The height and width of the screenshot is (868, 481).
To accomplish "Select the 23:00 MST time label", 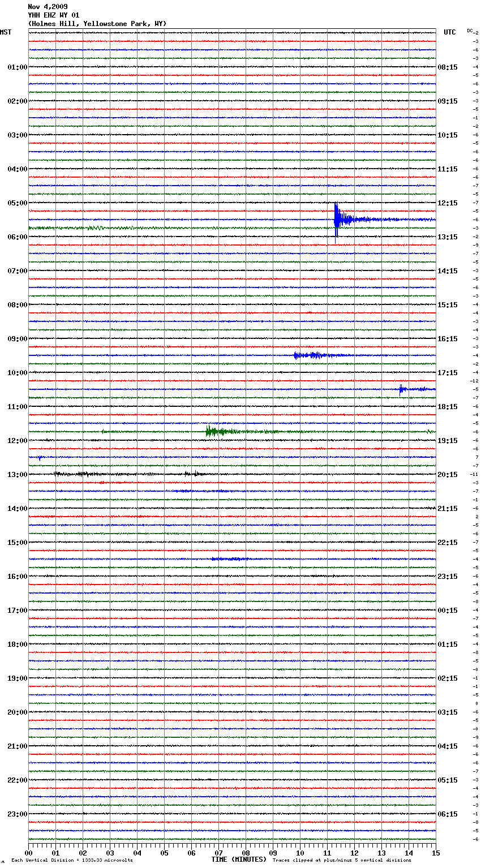I will pyautogui.click(x=18, y=814).
